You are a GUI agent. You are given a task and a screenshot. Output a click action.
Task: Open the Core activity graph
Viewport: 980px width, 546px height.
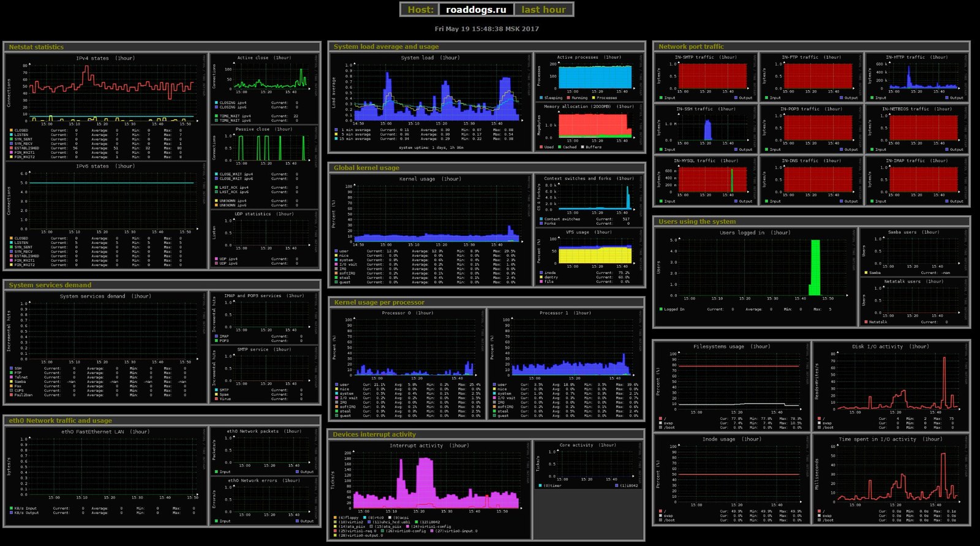click(589, 465)
